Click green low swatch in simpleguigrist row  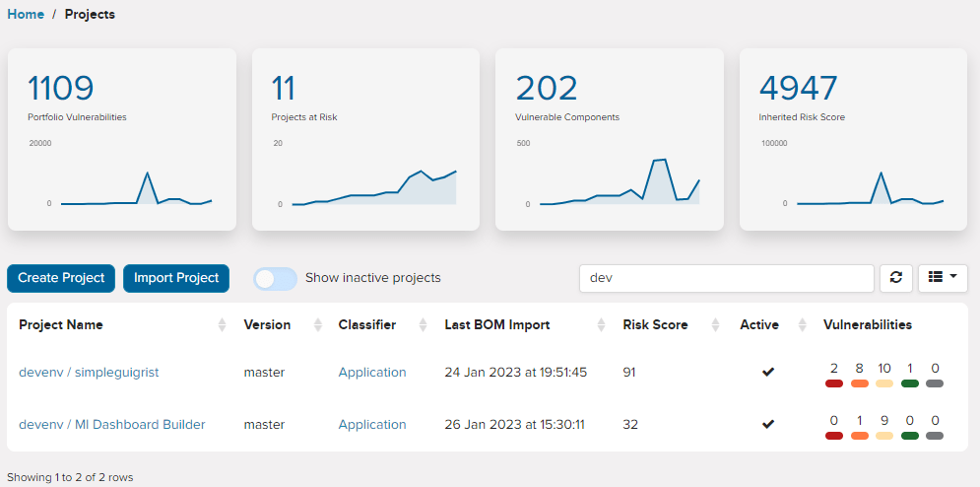tap(910, 383)
